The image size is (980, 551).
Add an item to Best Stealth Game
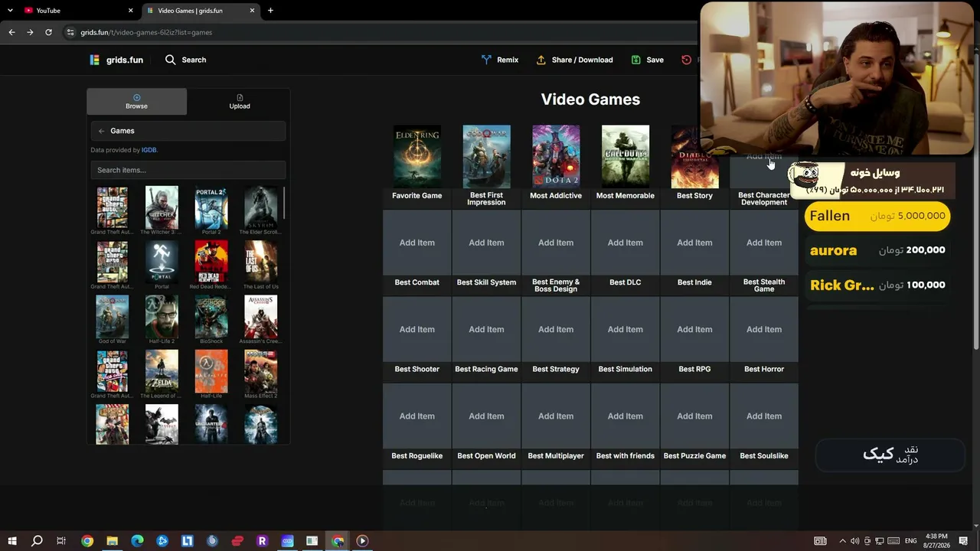[764, 243]
